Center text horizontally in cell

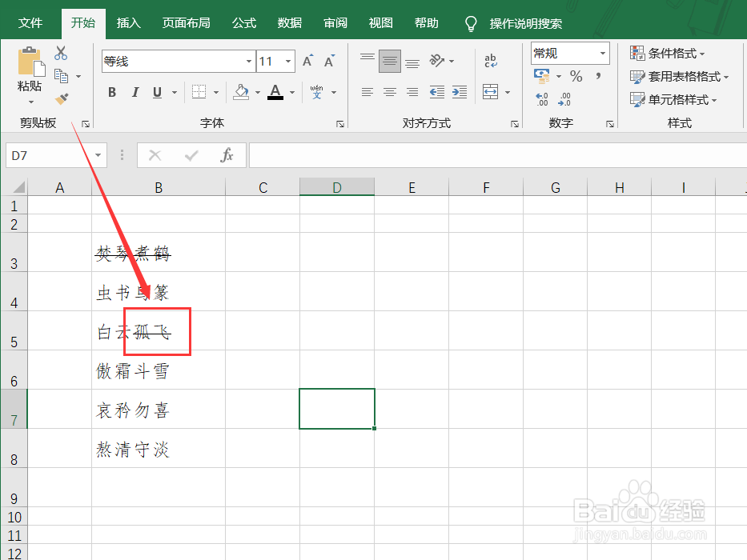click(x=390, y=92)
